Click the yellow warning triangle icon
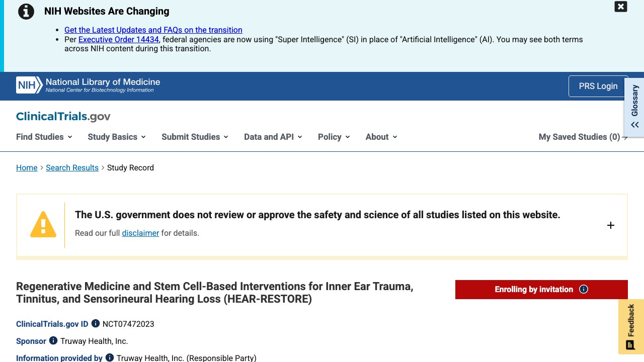644x362 pixels. pyautogui.click(x=43, y=225)
